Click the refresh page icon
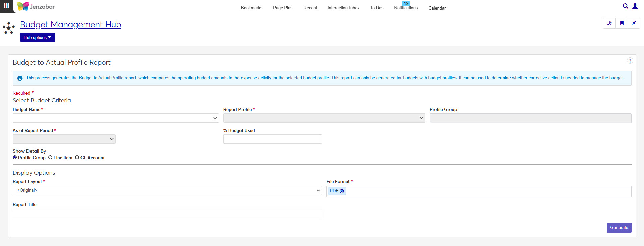Screen dimensions: 644x246 coord(609,23)
